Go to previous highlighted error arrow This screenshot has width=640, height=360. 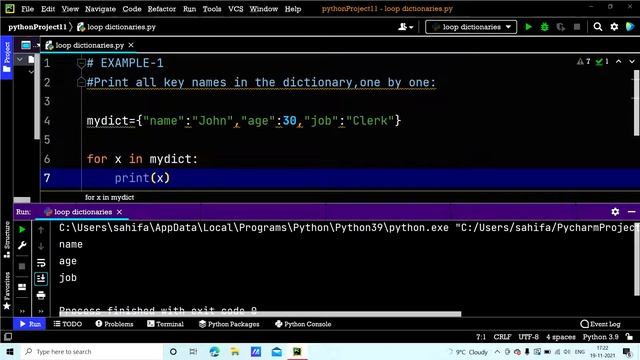click(x=618, y=62)
